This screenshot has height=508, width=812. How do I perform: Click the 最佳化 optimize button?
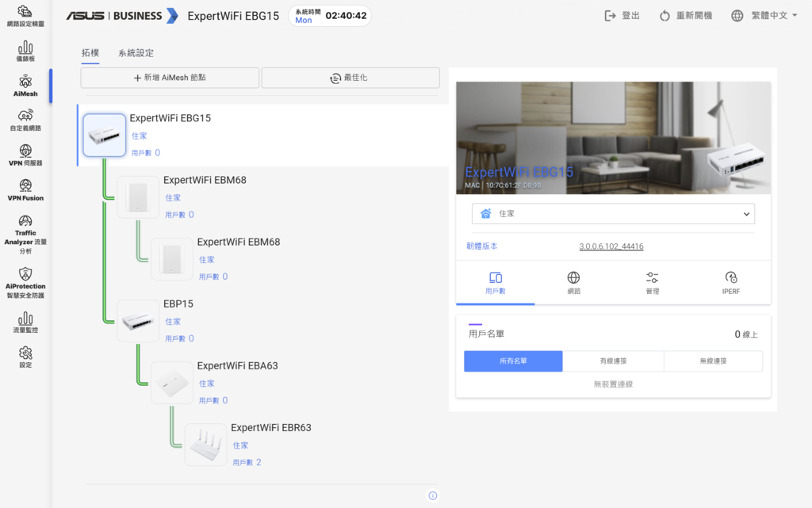pos(350,78)
